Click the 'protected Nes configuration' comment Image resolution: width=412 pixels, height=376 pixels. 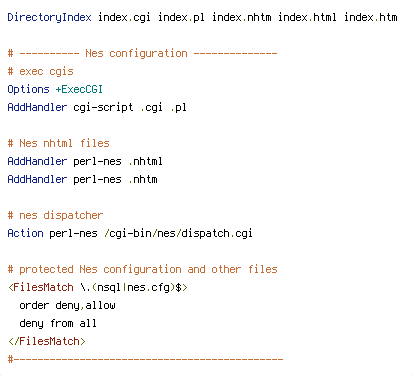click(142, 269)
